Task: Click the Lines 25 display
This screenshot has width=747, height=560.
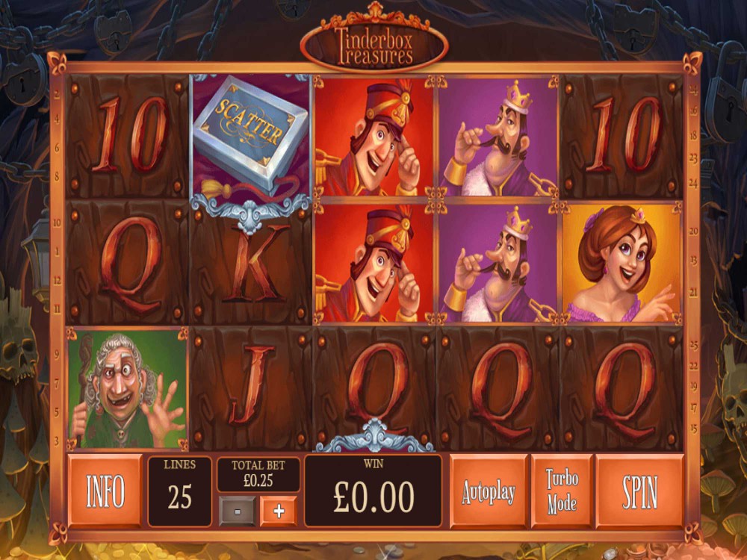Action: [179, 491]
